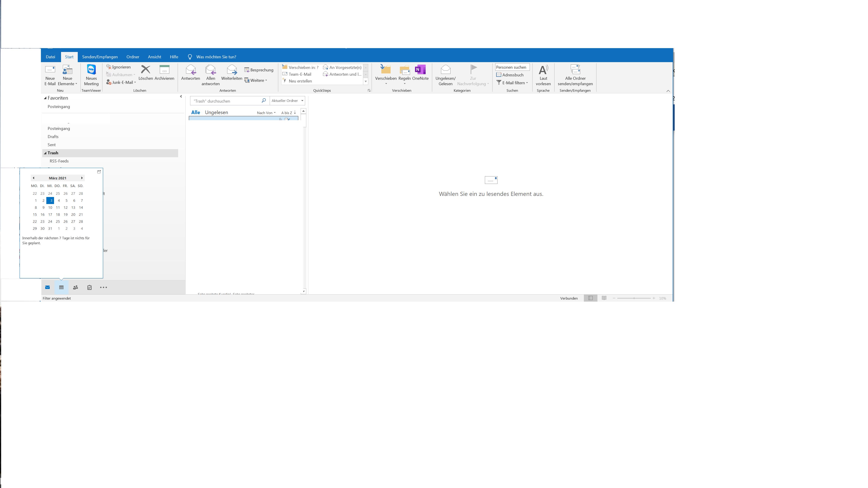This screenshot has height=488, width=868.
Task: Toggle Ungelesen/Gelesen status
Action: pyautogui.click(x=446, y=70)
